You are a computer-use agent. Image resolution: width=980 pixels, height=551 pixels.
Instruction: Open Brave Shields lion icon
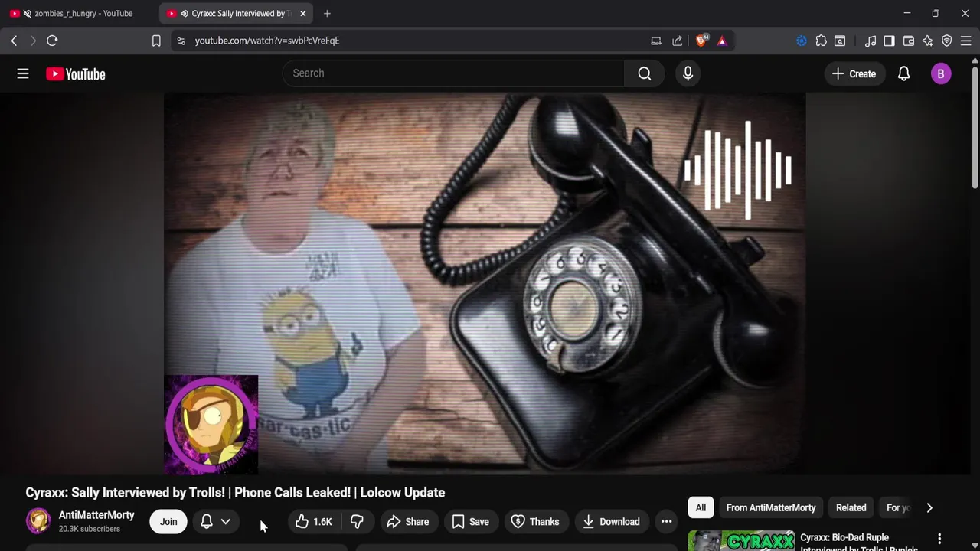(701, 41)
